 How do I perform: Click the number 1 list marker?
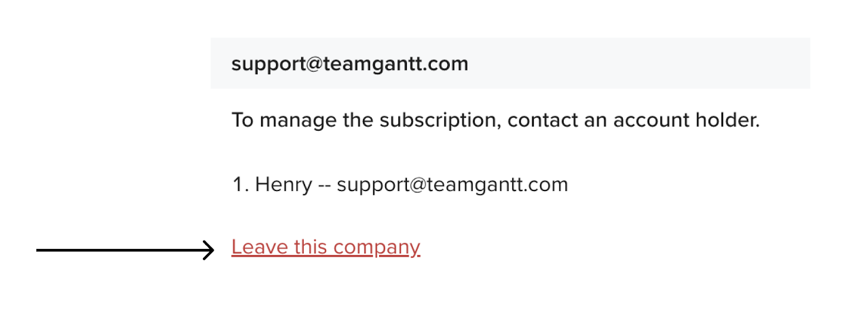239,185
